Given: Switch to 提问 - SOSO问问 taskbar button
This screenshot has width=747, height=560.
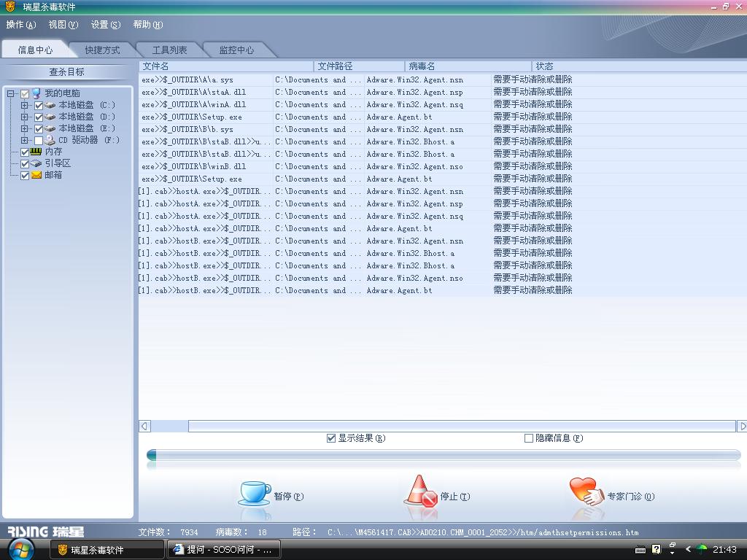Looking at the screenshot, I should point(223,550).
